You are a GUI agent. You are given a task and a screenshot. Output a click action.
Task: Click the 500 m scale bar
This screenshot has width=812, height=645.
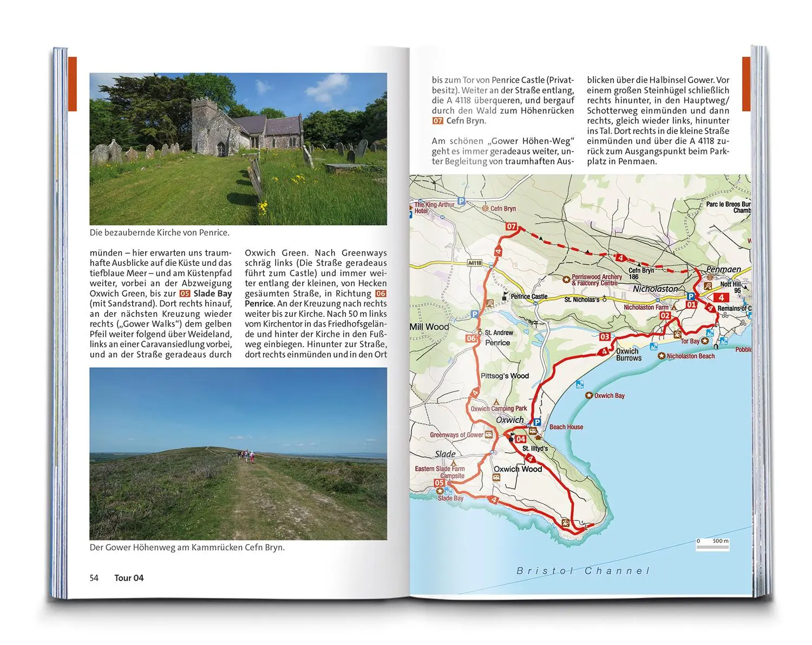712,545
